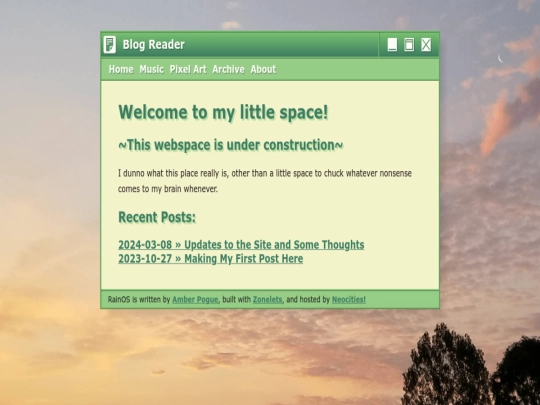Screen dimensions: 540x405
Task: Close the Blog Reader window
Action: [426, 44]
